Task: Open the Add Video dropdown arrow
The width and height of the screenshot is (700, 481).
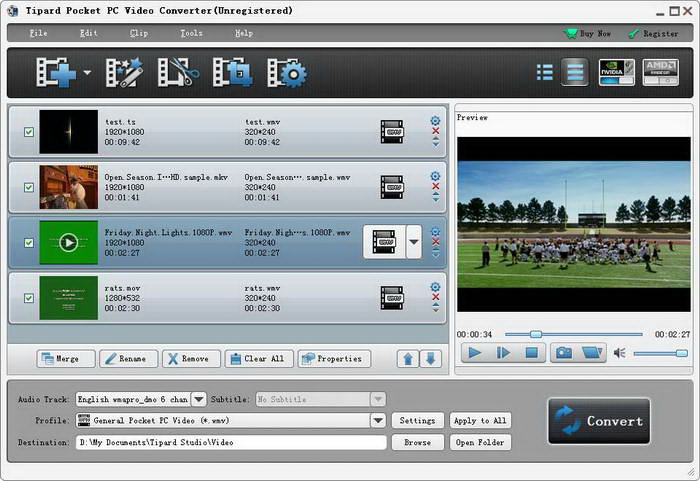Action: click(87, 72)
